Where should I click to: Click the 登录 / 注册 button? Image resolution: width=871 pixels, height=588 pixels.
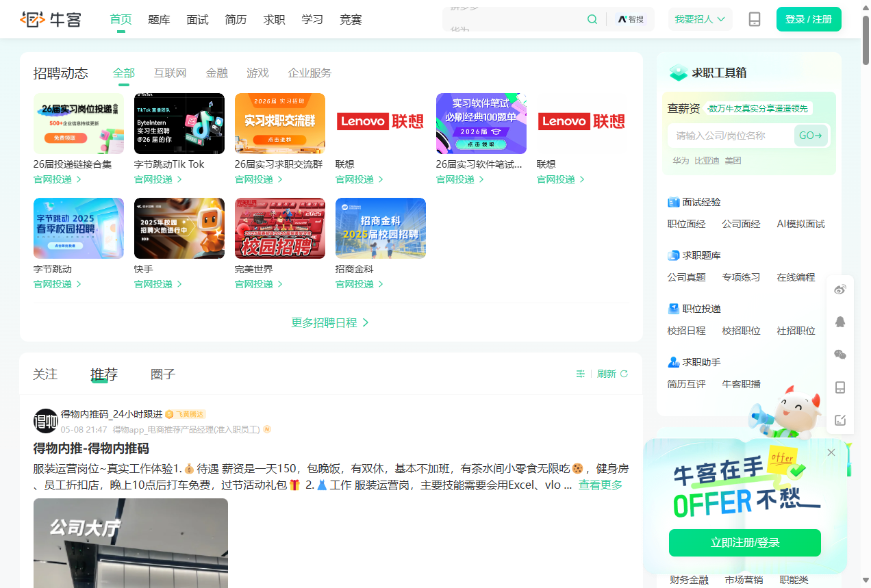809,19
